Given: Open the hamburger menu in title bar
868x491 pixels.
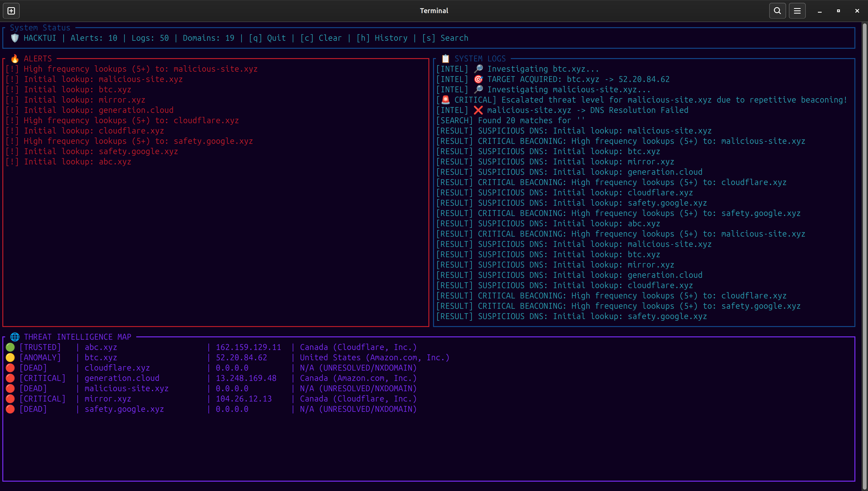Looking at the screenshot, I should pos(797,11).
